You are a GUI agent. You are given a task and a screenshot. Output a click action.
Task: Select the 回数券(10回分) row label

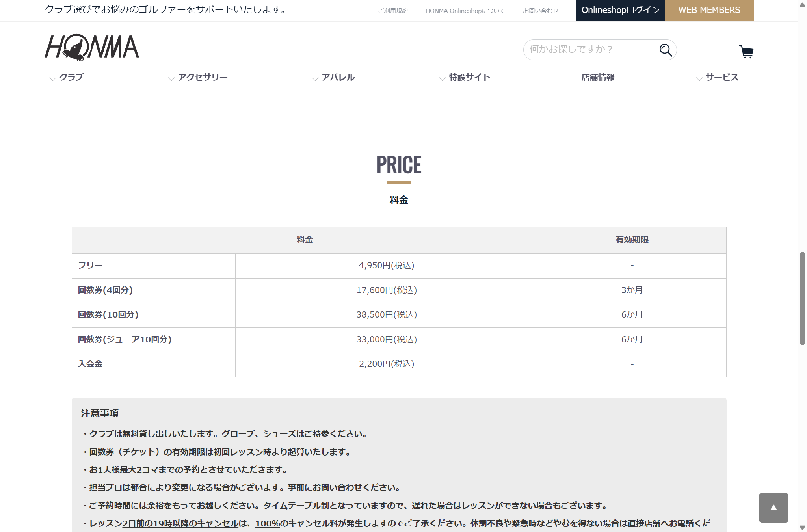pos(154,315)
